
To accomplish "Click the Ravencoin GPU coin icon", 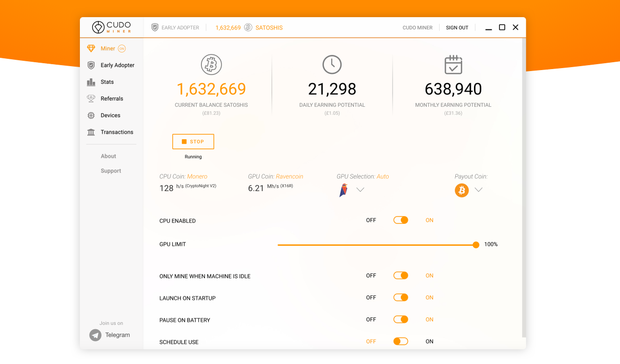I will [x=343, y=190].
